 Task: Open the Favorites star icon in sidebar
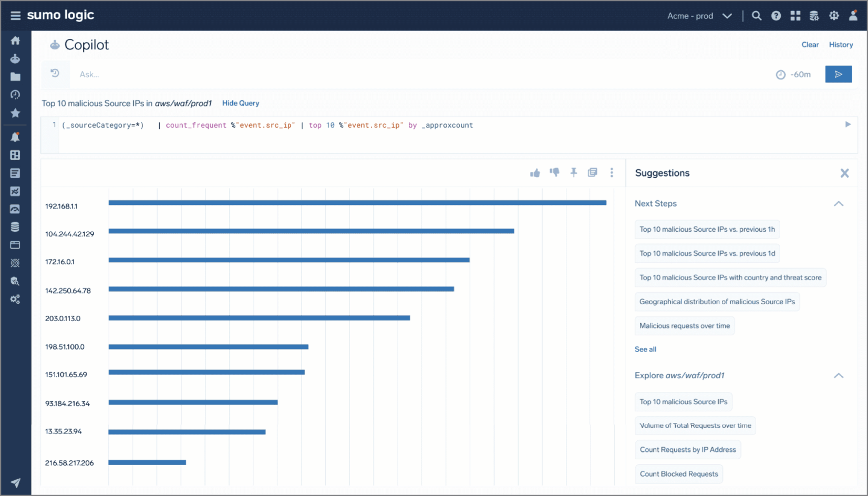tap(15, 113)
